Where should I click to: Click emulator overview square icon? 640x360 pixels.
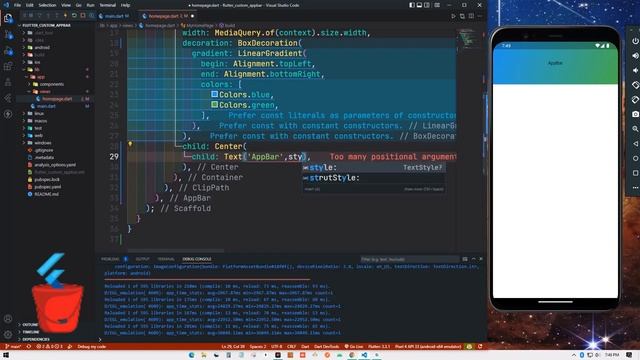tap(635, 173)
